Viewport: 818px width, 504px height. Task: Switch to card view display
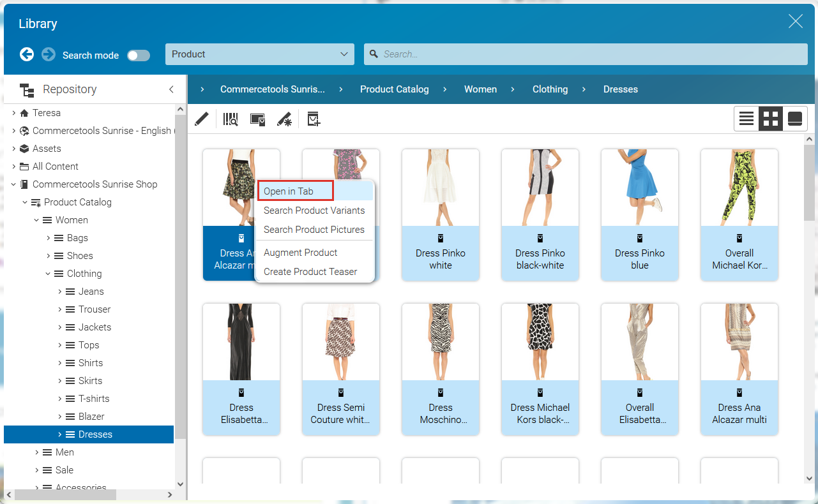click(x=795, y=118)
